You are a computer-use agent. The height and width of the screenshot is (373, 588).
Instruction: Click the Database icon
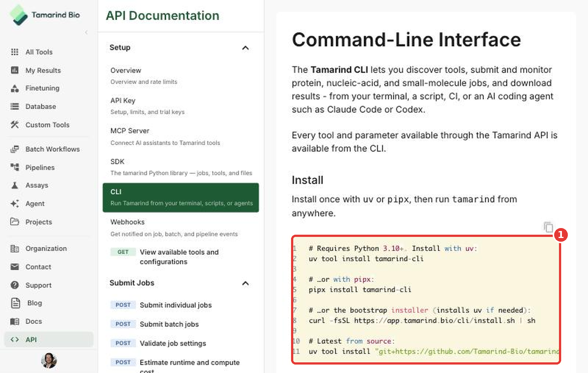(x=15, y=106)
